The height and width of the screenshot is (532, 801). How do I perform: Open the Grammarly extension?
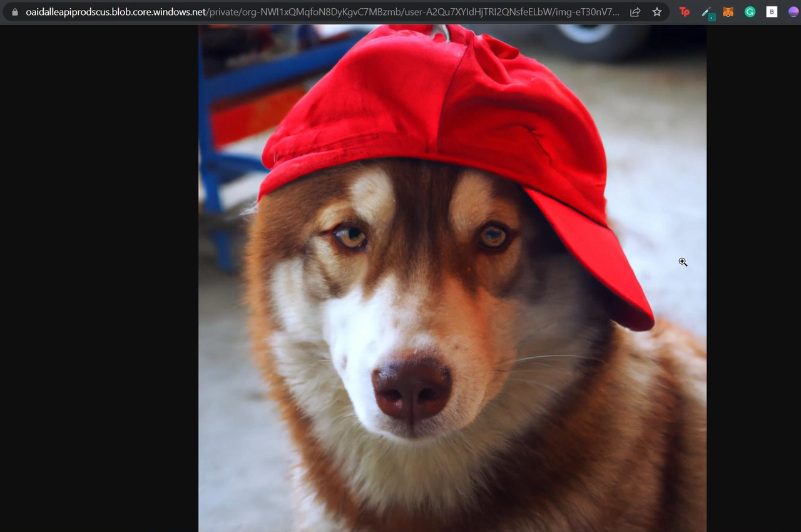750,12
